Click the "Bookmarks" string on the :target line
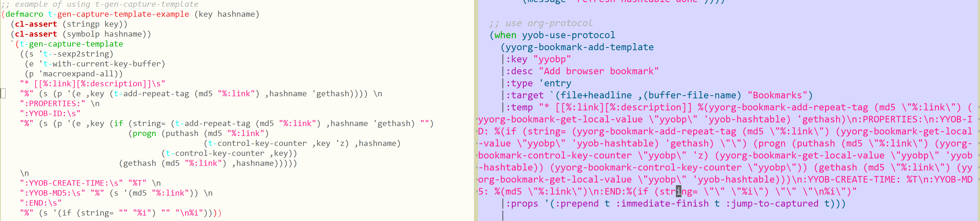Viewport: 980px width, 221px height. pyautogui.click(x=776, y=95)
